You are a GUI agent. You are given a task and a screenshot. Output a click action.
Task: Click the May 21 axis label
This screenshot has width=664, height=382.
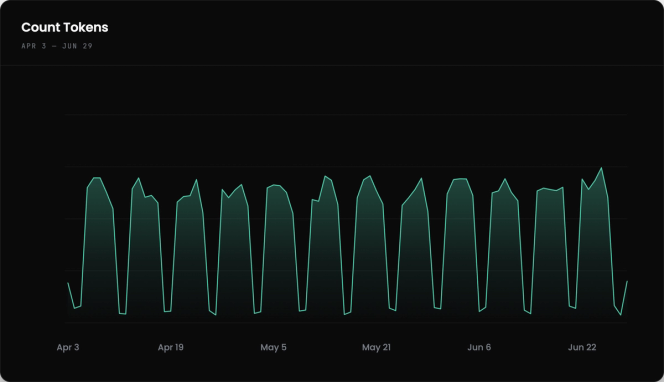376,347
